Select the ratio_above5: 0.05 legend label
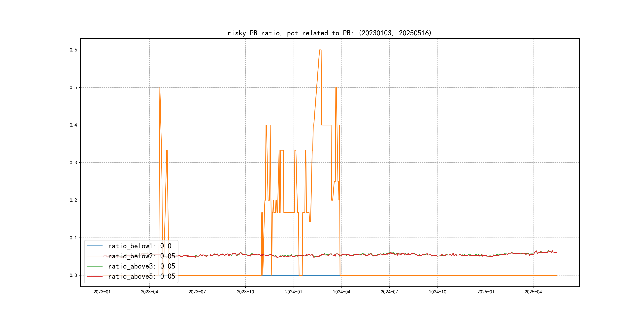This screenshot has height=322, width=644. (141, 276)
